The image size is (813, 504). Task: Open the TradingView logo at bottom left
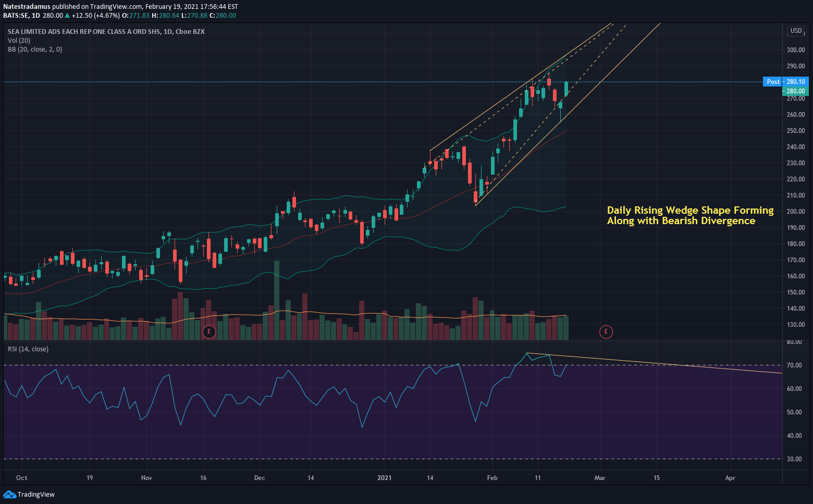click(29, 494)
